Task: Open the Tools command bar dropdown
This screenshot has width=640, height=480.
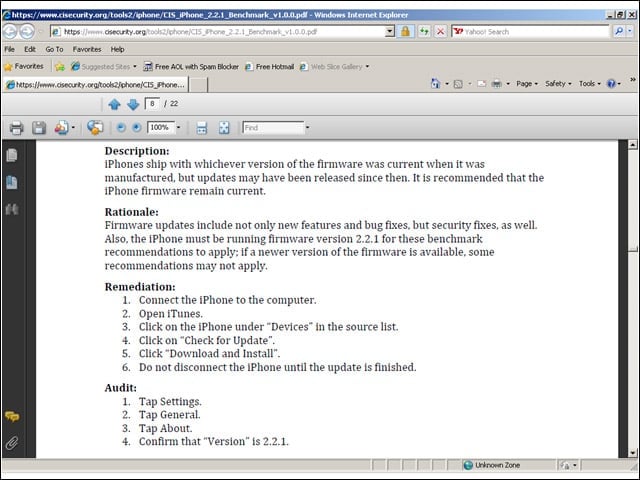Action: (590, 84)
